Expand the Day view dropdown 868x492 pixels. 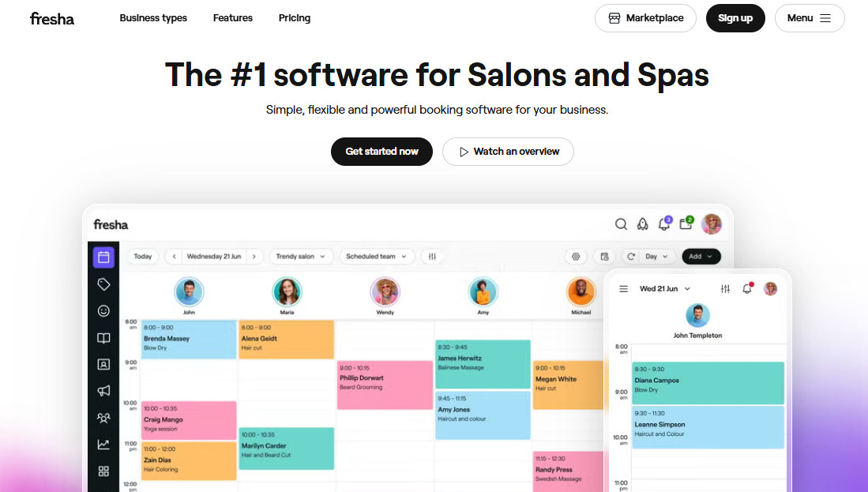(656, 256)
